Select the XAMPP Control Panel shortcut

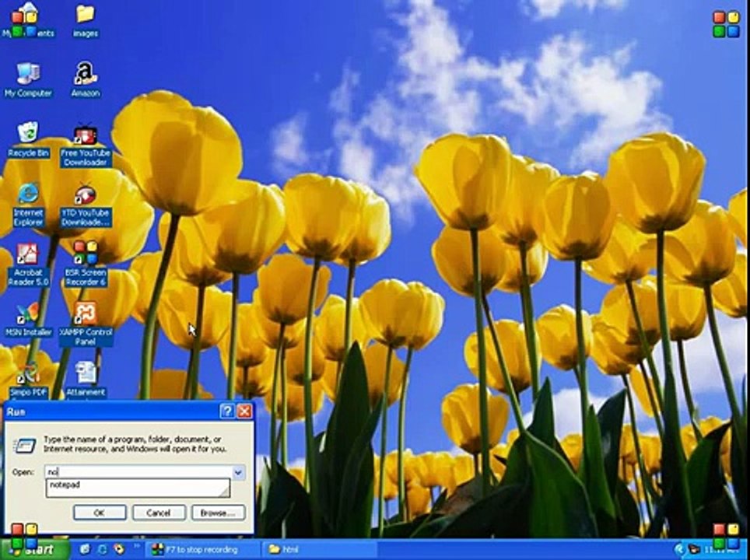coord(86,324)
